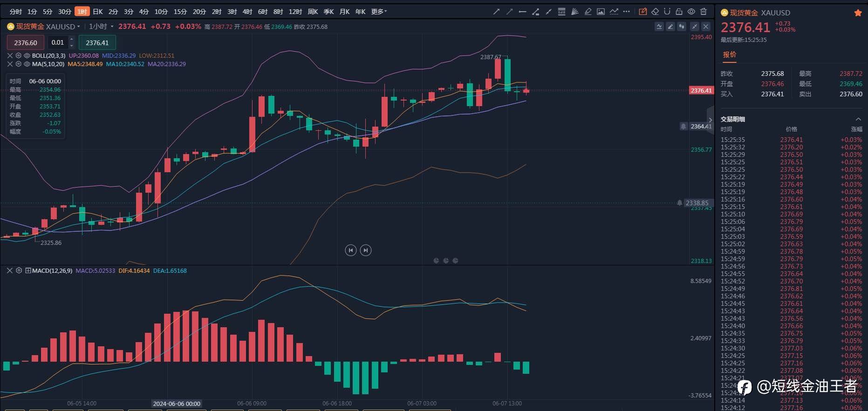Viewport: 868px width, 411px height.
Task: Click the buy price button 2376.41
Action: (x=97, y=42)
